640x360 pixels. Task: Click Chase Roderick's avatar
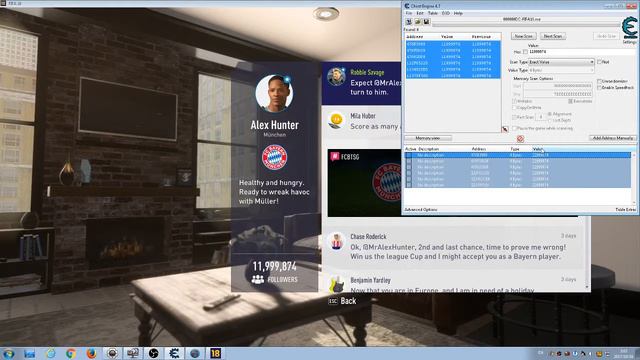pyautogui.click(x=336, y=241)
